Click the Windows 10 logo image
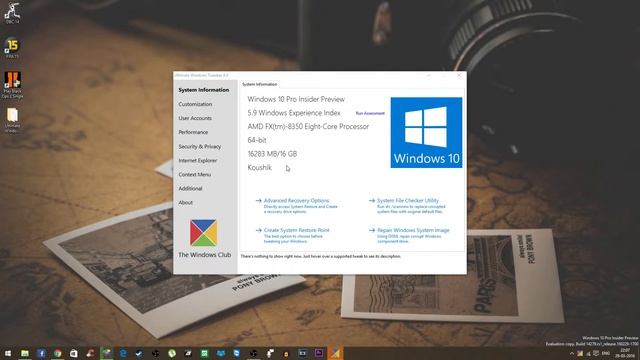Viewport: 640px width, 360px height. (426, 132)
